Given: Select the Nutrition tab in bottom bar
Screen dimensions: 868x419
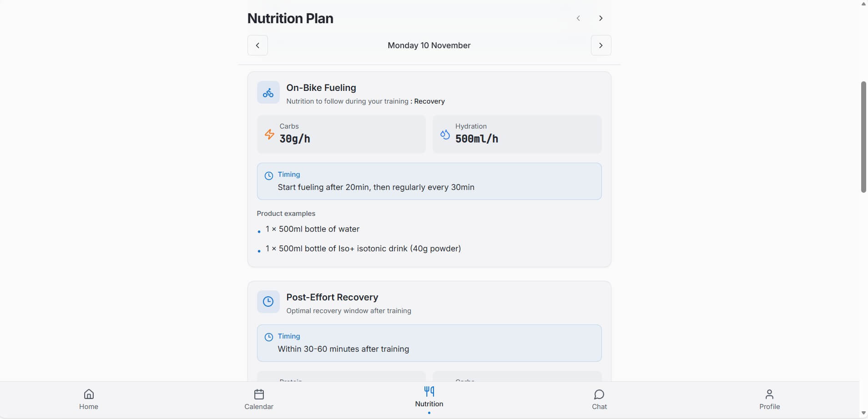Looking at the screenshot, I should pyautogui.click(x=429, y=396).
